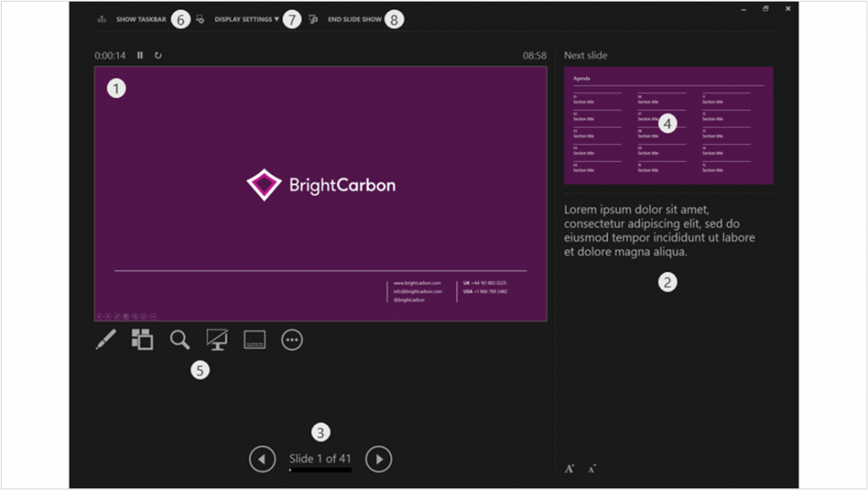The height and width of the screenshot is (490, 868).
Task: Pause the presentation timer
Action: 139,54
